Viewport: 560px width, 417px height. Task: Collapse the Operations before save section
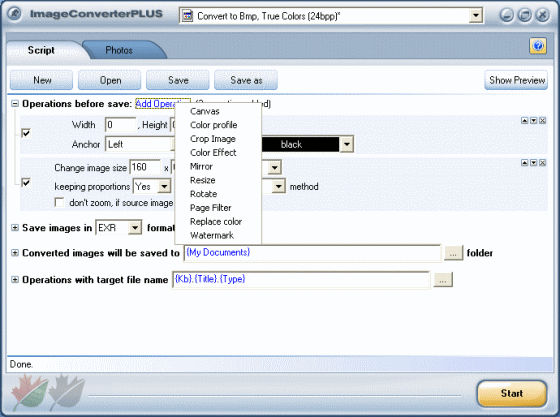click(x=15, y=104)
